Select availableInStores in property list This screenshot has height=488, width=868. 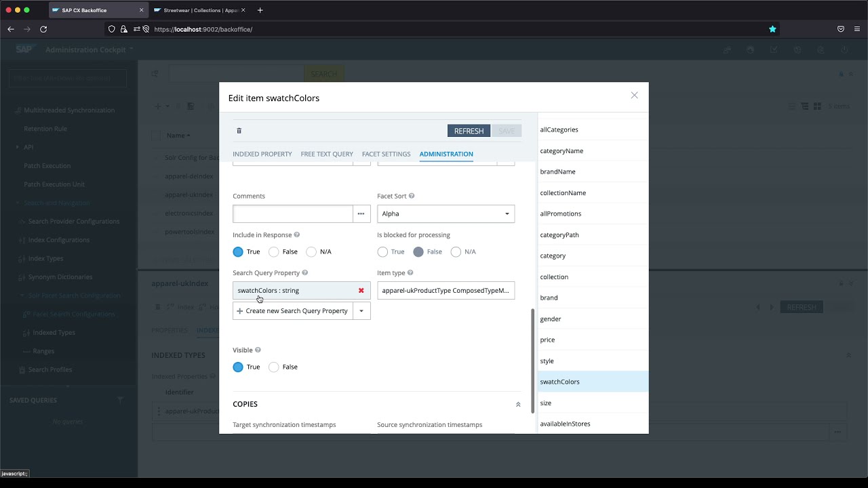[x=593, y=424]
